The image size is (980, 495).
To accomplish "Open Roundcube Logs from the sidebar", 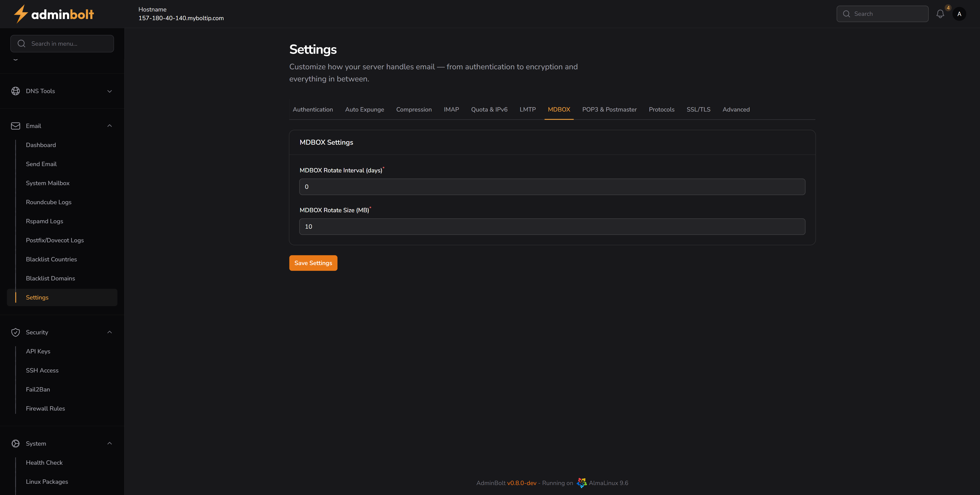I will (x=48, y=202).
